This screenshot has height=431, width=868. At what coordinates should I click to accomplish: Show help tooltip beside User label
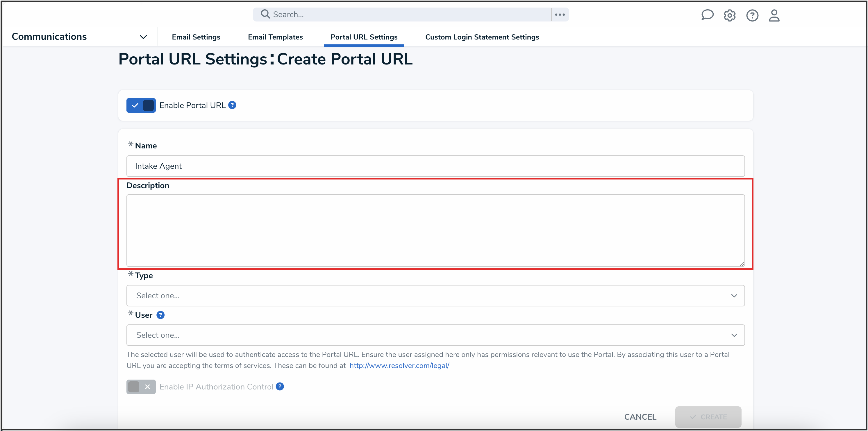[x=160, y=315]
